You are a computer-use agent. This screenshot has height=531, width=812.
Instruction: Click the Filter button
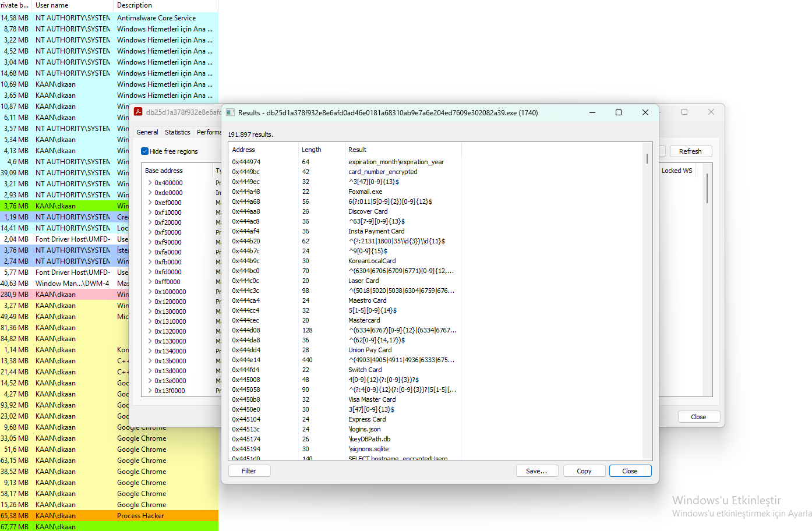click(249, 471)
